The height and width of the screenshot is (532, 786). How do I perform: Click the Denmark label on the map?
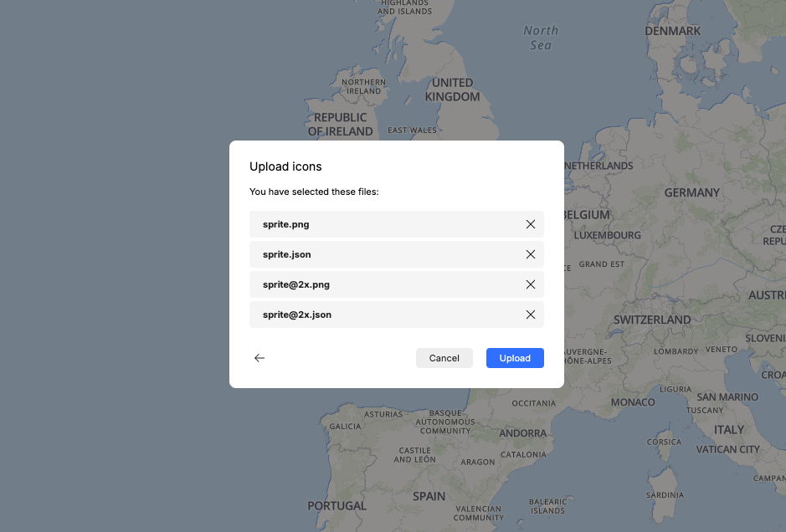[x=672, y=31]
